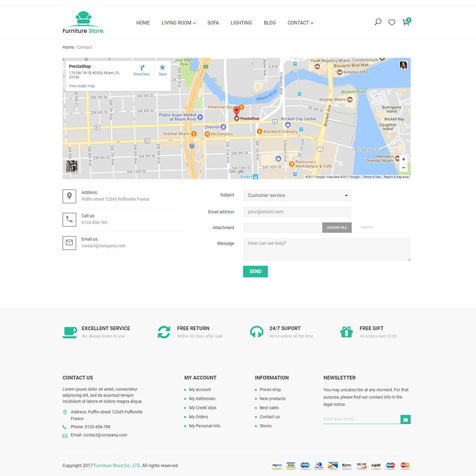The image size is (476, 476).
Task: Submit newsletter with envelope button
Action: tap(405, 419)
